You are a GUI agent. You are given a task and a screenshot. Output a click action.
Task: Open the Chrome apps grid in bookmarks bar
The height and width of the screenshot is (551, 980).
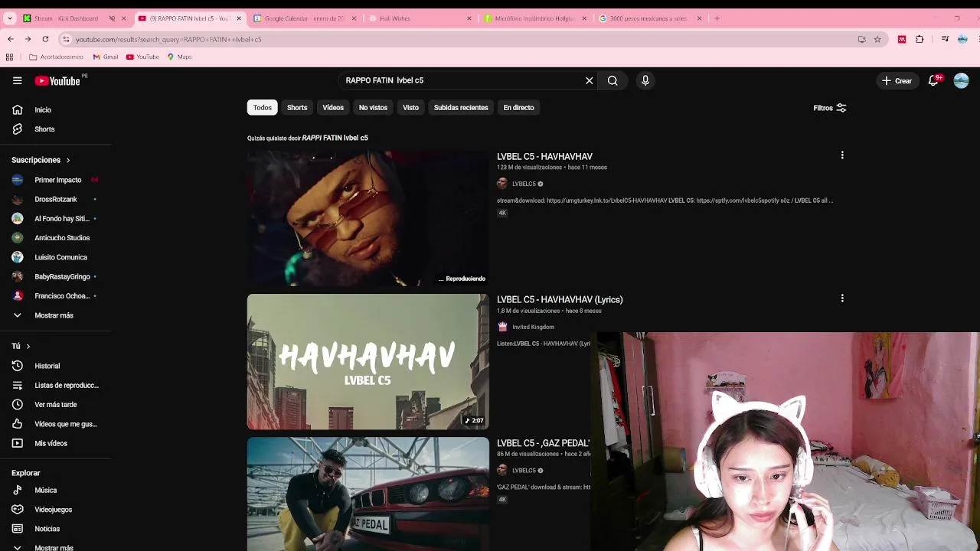point(9,57)
